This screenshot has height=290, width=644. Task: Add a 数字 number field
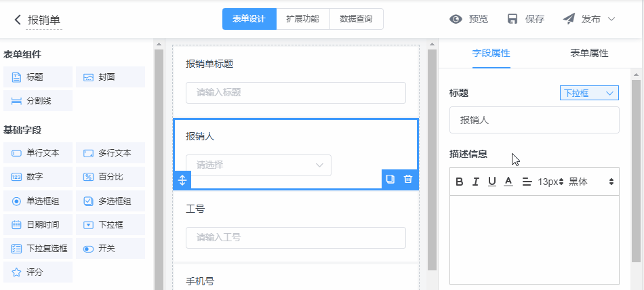tap(38, 177)
